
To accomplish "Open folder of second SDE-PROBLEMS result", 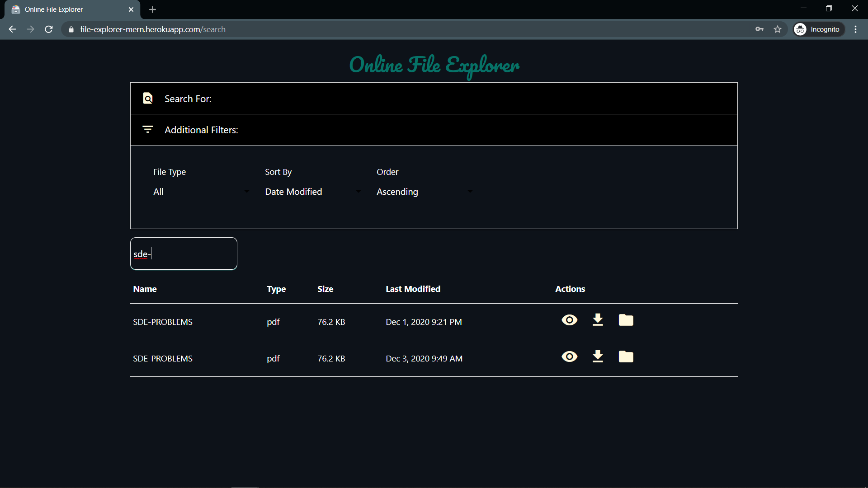I will pos(626,357).
